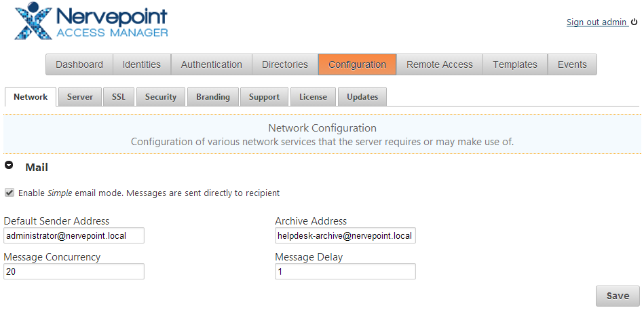Navigate to Directories

click(x=285, y=64)
